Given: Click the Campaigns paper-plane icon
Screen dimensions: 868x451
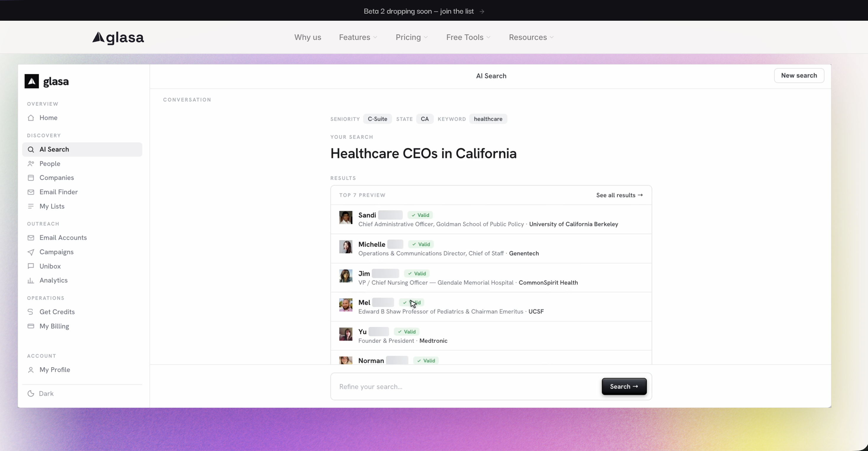Looking at the screenshot, I should point(31,252).
